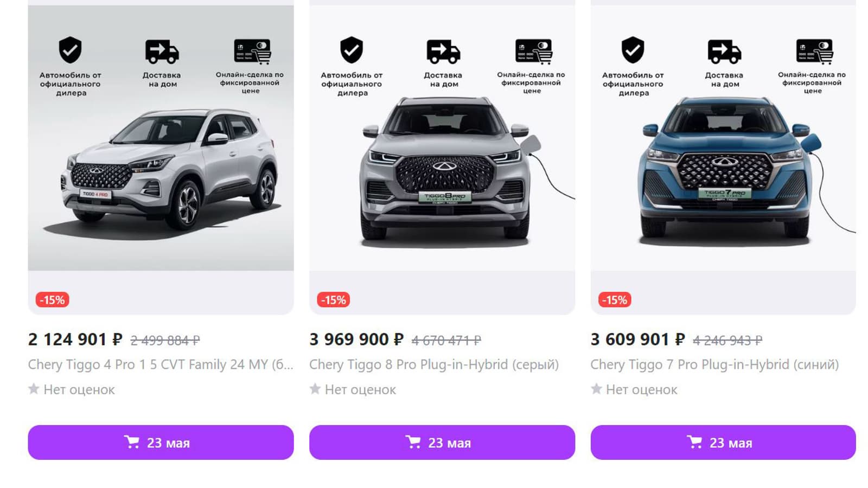The image size is (868, 488).
Task: Click the rating star under Tiggo 7 Pro
Action: tap(596, 389)
